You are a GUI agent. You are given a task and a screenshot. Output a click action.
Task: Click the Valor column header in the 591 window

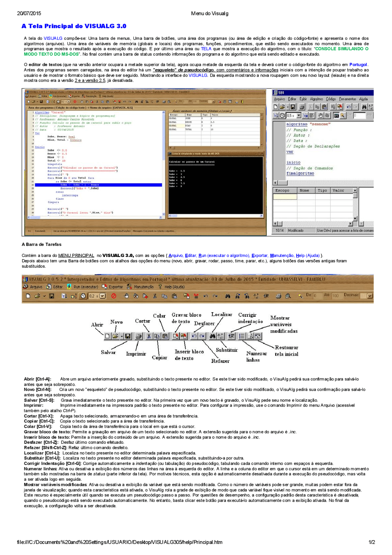click(341, 190)
